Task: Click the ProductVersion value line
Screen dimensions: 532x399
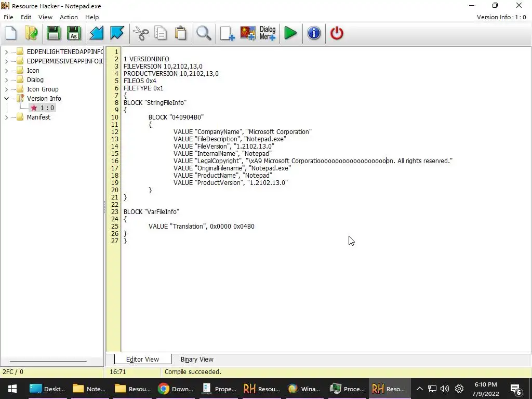Action: click(x=230, y=182)
